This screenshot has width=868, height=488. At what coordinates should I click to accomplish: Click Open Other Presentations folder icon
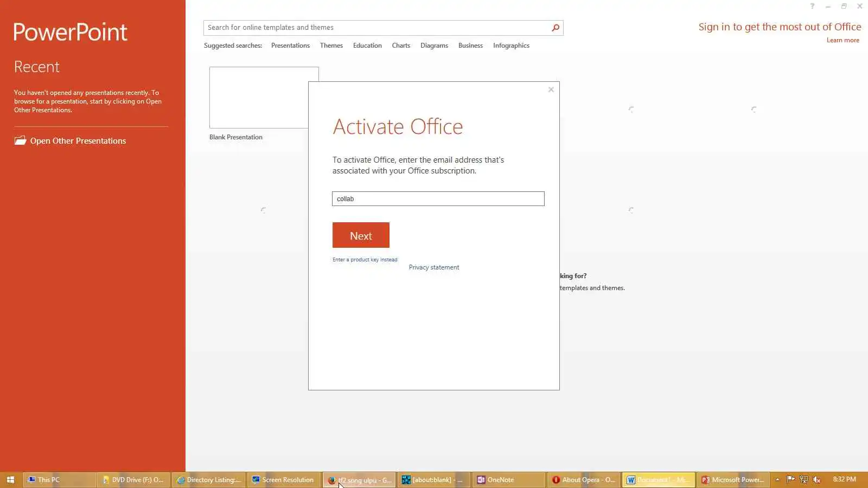(20, 140)
